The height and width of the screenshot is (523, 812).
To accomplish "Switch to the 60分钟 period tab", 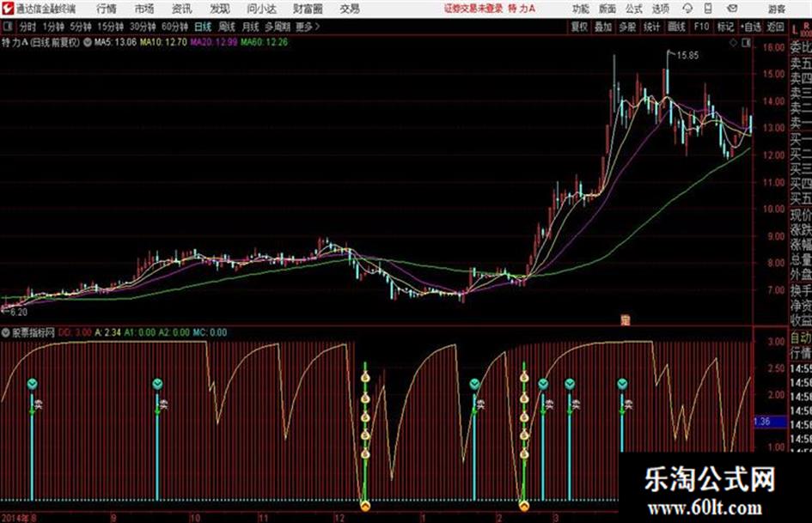I will pos(174,27).
